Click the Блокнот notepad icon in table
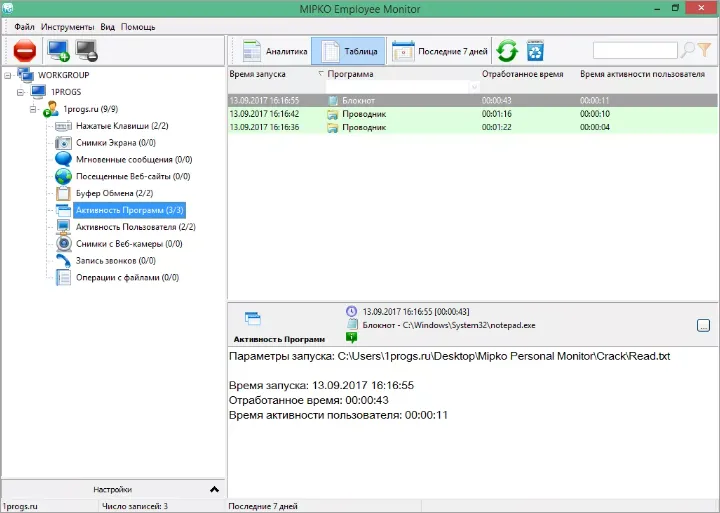This screenshot has width=720, height=513. tap(333, 101)
